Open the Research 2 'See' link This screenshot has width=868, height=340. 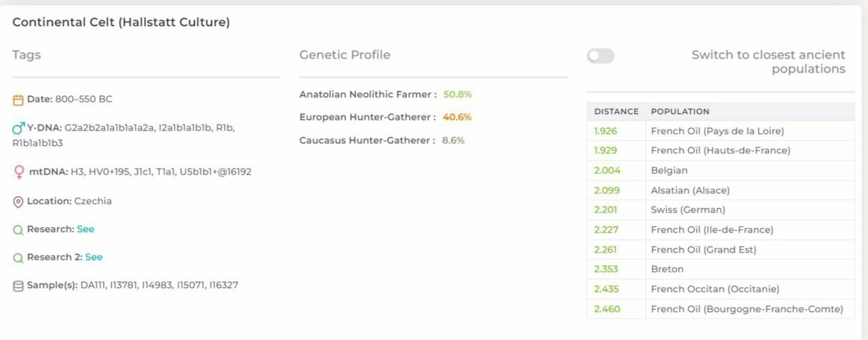[x=93, y=257]
